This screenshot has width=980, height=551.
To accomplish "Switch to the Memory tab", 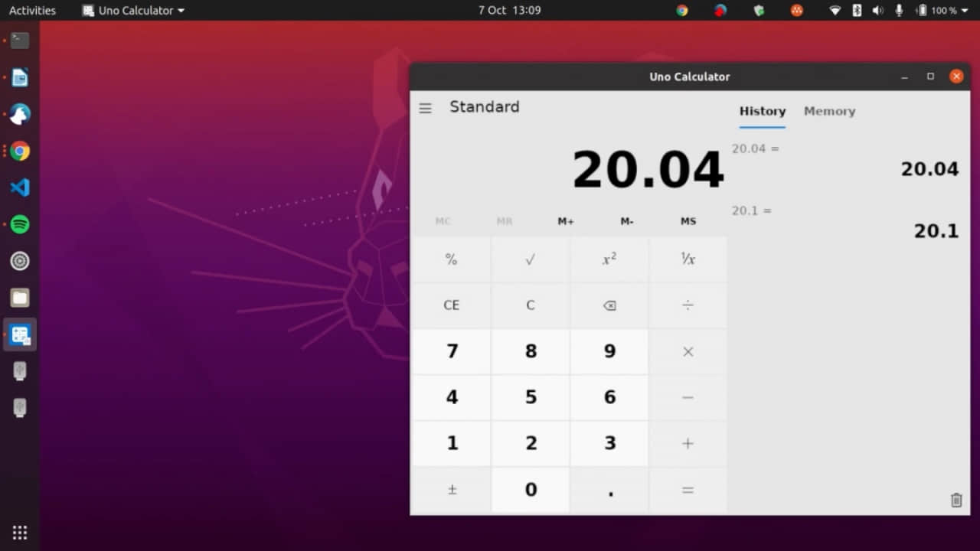I will pyautogui.click(x=829, y=111).
